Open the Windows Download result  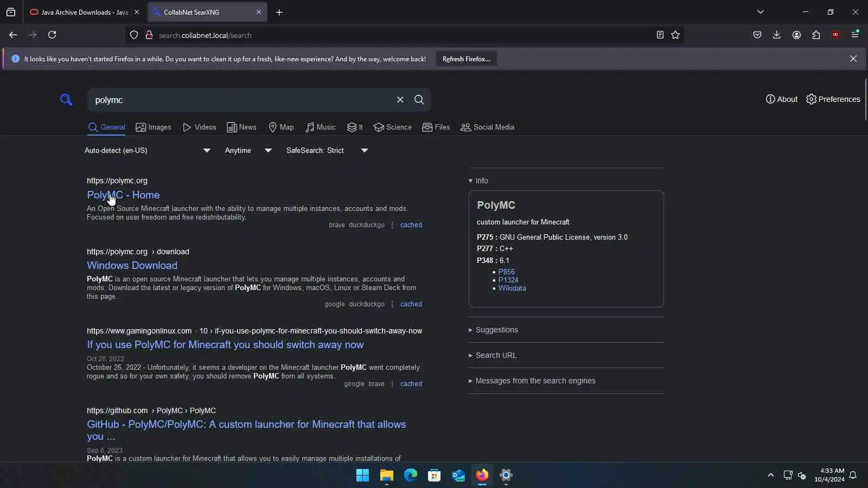tap(132, 266)
